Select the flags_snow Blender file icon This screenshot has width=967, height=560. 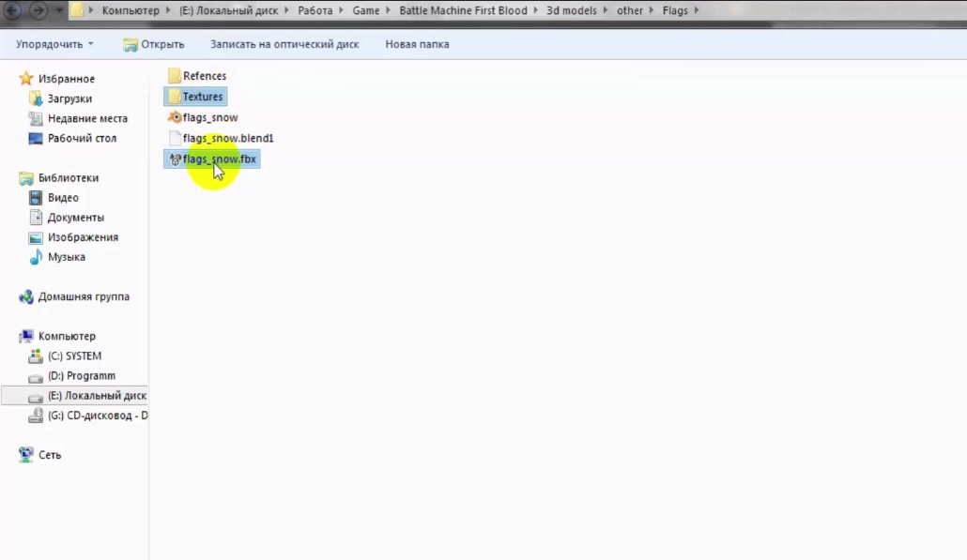click(x=176, y=117)
